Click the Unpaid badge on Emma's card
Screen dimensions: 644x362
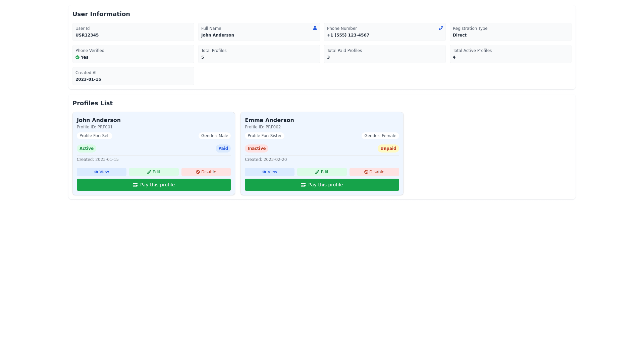(388, 148)
